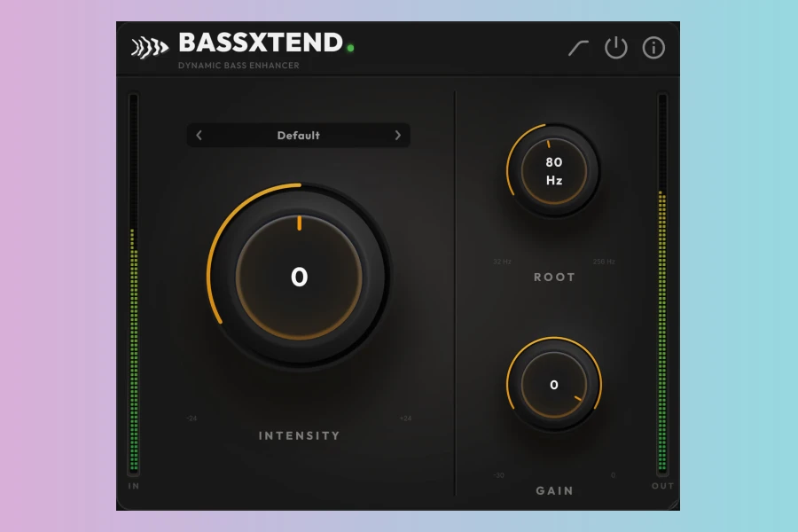
Task: Click the Gain knob showing 0
Action: (x=553, y=385)
